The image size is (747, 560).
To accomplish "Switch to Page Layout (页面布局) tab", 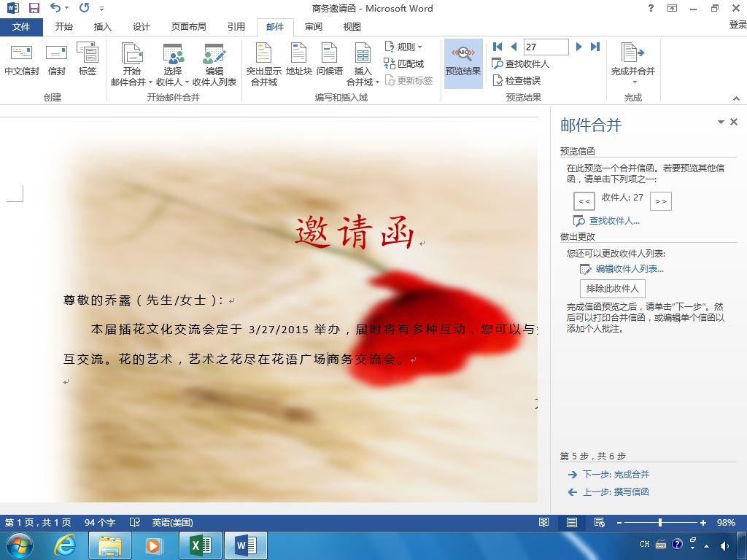I will [x=189, y=27].
